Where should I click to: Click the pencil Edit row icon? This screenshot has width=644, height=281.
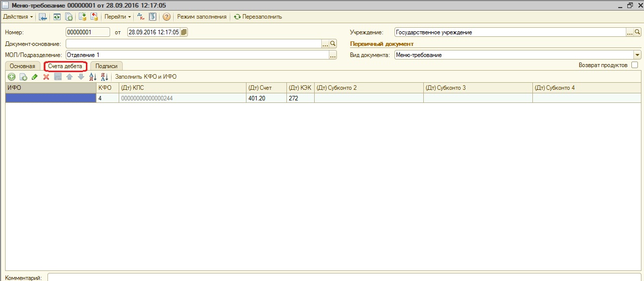[x=34, y=77]
